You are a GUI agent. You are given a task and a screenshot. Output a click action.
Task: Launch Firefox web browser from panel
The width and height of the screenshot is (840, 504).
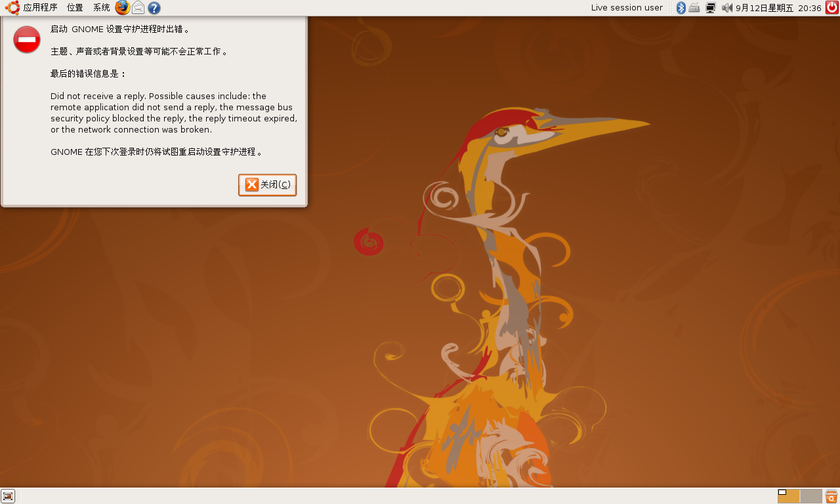123,8
